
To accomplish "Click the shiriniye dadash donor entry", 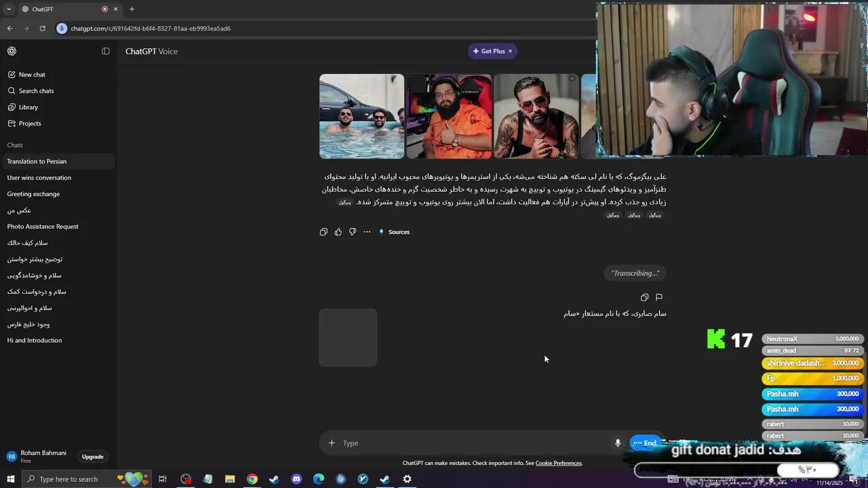I will (812, 363).
